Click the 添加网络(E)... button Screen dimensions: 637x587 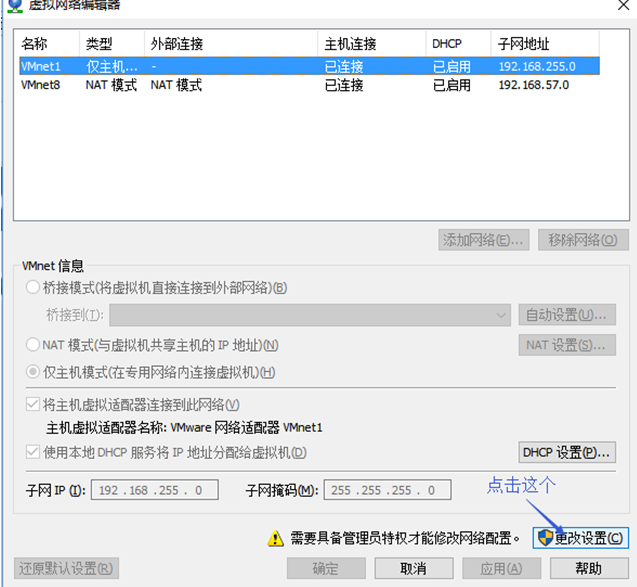pos(483,240)
